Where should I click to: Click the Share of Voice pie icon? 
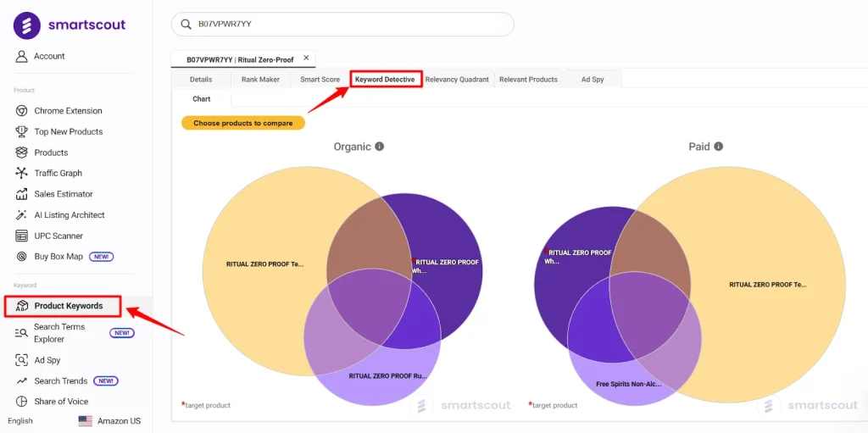point(21,402)
